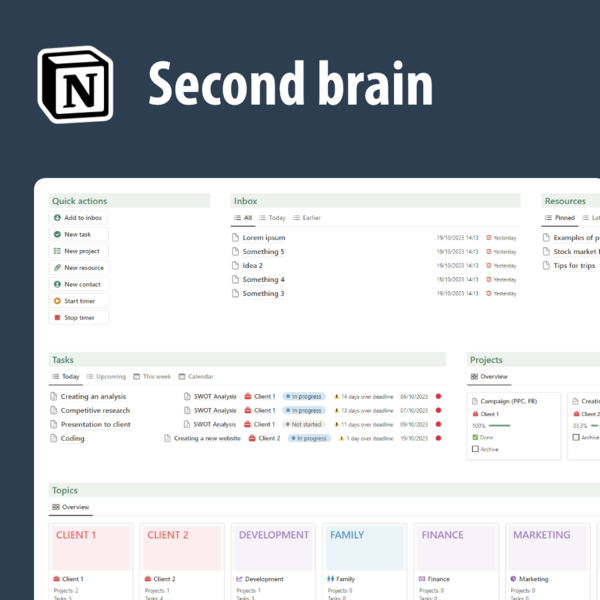Open the Tips for trips resource
This screenshot has width=600, height=600.
(x=574, y=266)
